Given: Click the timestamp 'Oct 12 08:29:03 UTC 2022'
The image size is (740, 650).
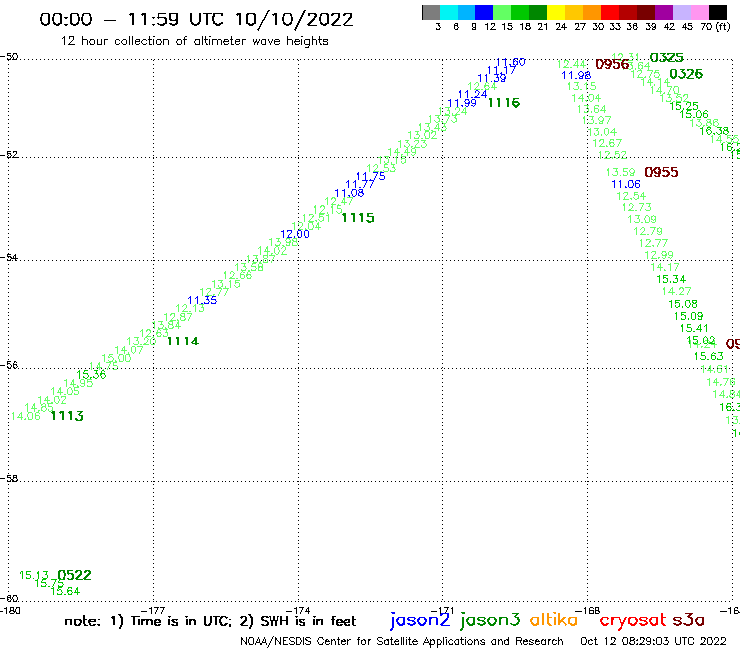Looking at the screenshot, I should click(x=653, y=641).
